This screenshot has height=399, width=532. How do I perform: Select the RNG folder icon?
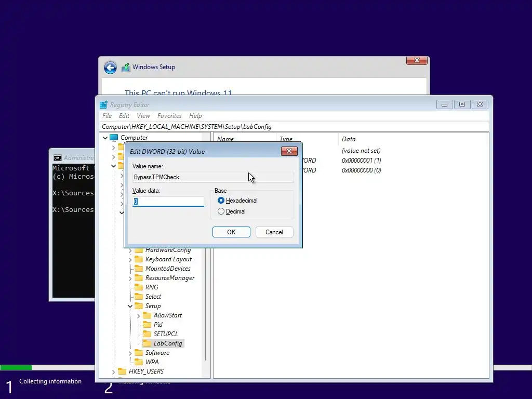139,287
